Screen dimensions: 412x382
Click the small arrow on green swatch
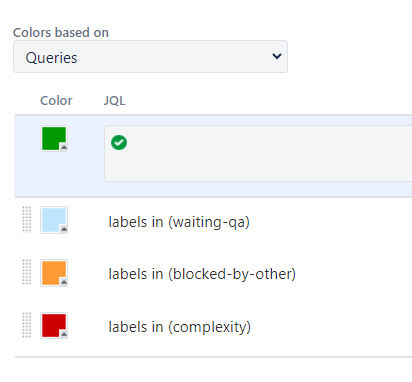point(64,147)
